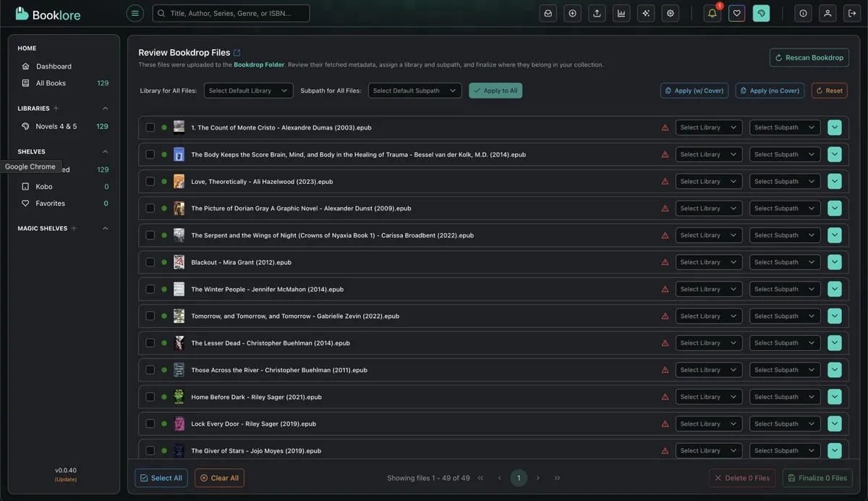The width and height of the screenshot is (868, 501).
Task: Check The Body Keeps the Score checkbox
Action: [x=150, y=154]
